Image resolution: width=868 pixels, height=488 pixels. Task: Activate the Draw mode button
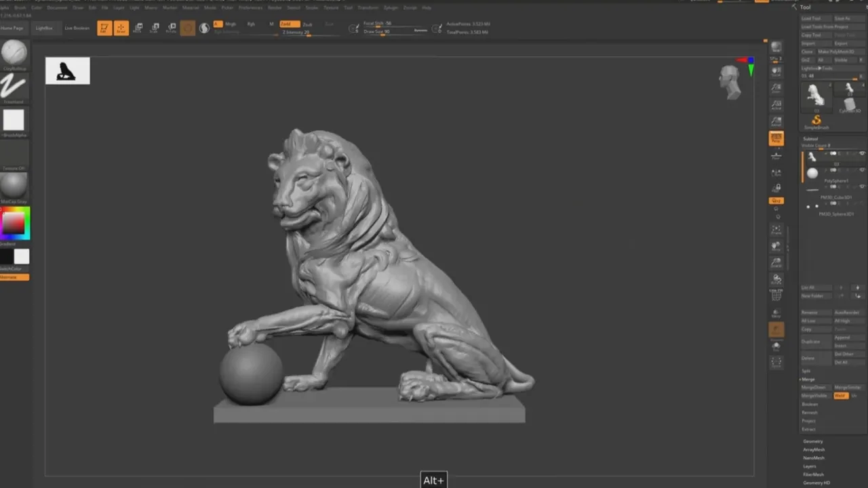[121, 28]
